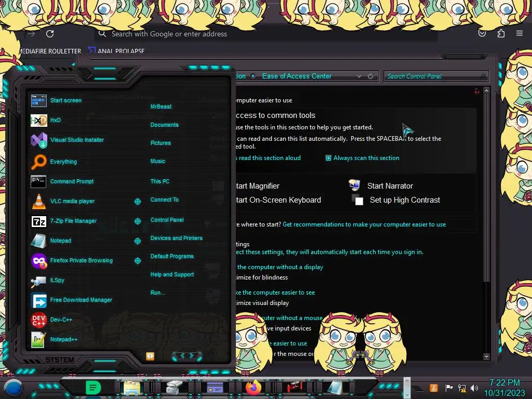Click the Start orb on taskbar
The height and width of the screenshot is (399, 532).
pyautogui.click(x=14, y=388)
